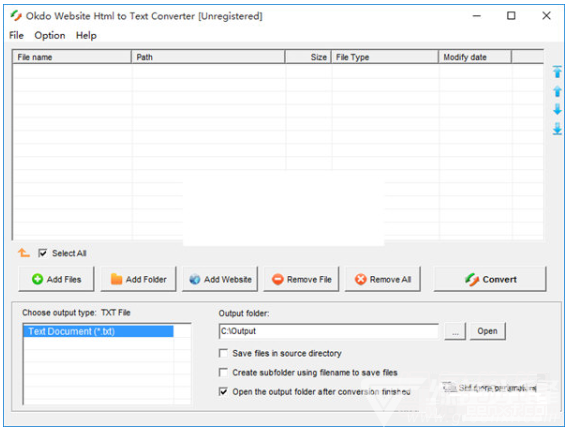Close the Okdo converter window
The image size is (568, 431).
[546, 16]
